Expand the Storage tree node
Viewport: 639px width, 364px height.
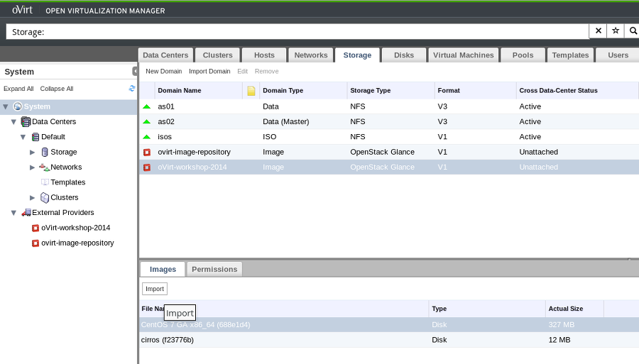(33, 153)
